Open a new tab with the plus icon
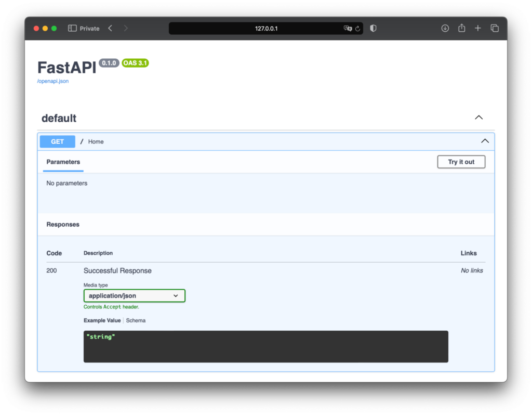 pos(478,28)
